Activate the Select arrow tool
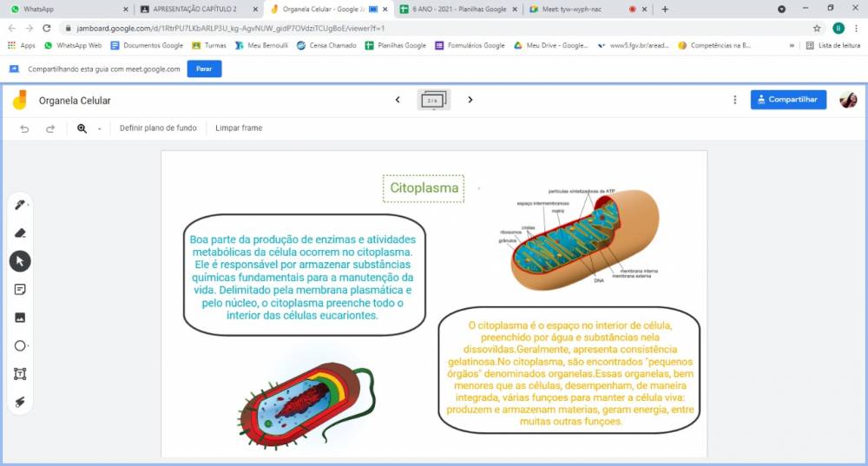868x466 pixels. coord(20,261)
